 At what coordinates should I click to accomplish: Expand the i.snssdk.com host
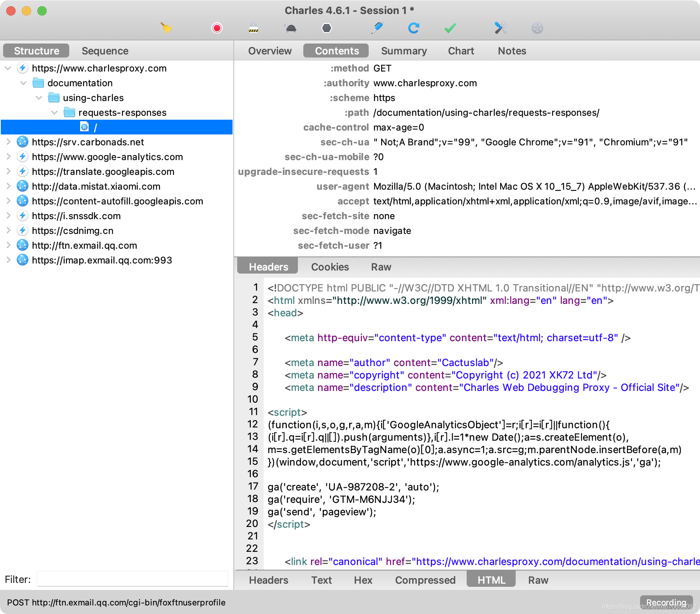[8, 216]
